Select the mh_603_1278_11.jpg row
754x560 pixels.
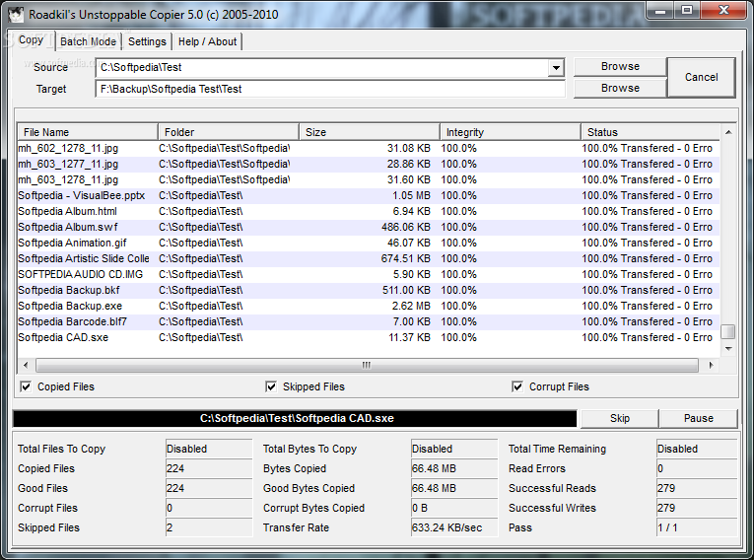(x=369, y=180)
